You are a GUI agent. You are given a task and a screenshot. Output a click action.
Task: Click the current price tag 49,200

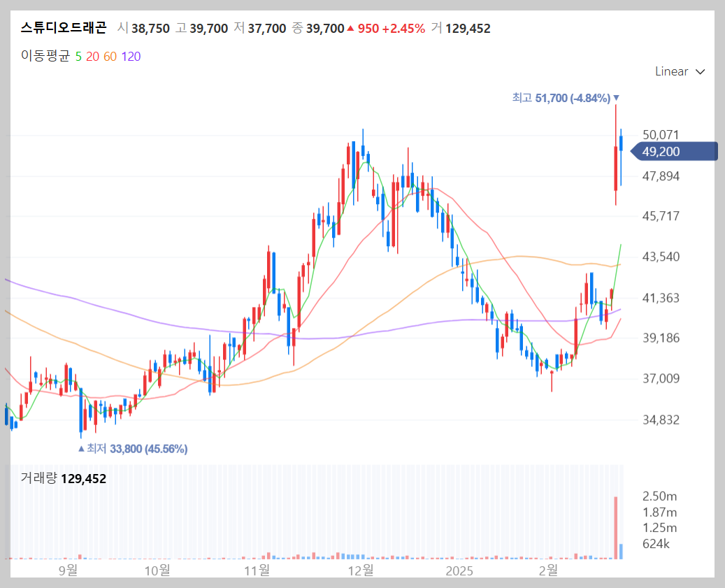674,152
